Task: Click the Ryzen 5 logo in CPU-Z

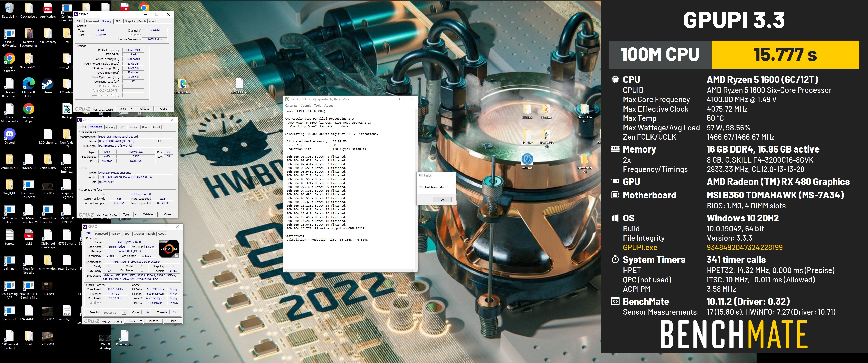Action: click(169, 249)
